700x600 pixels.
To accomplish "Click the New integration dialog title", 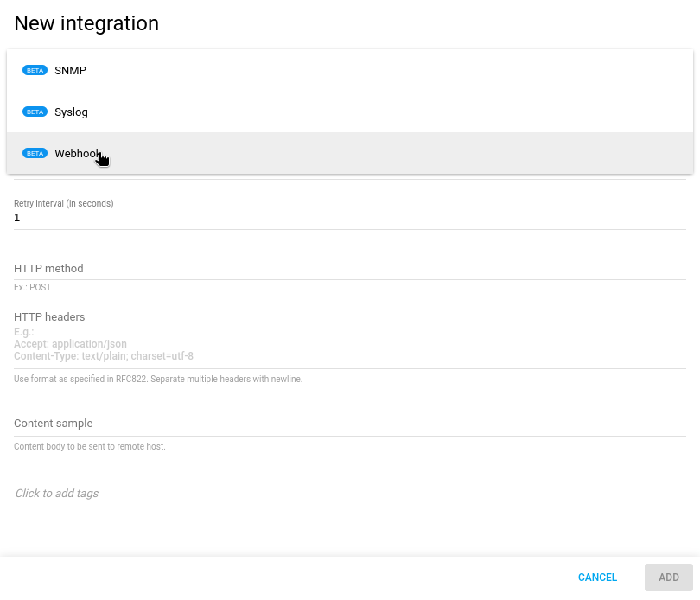I will [86, 23].
